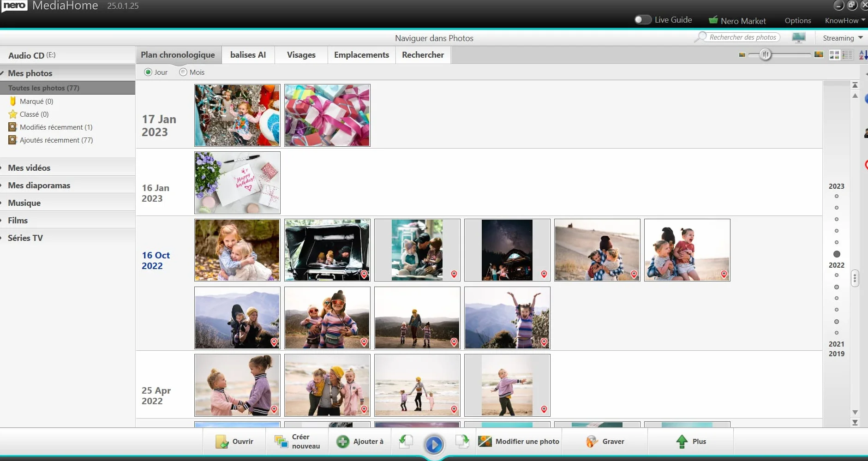Viewport: 868px width, 461px height.
Task: Click the Ajoutés récemment icon
Action: pos(13,140)
